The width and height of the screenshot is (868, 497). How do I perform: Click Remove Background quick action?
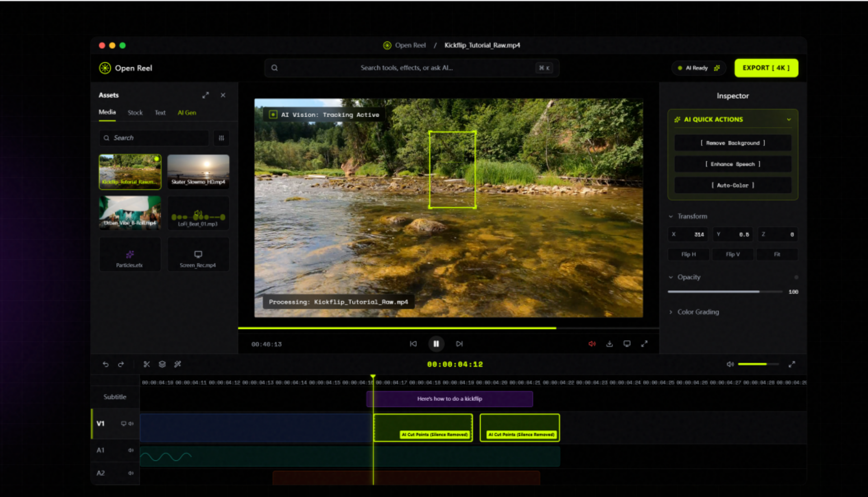coord(733,143)
